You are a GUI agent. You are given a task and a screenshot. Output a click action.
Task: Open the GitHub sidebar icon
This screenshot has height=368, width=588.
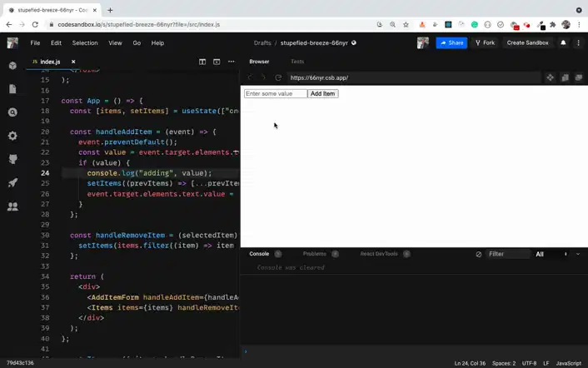12,159
